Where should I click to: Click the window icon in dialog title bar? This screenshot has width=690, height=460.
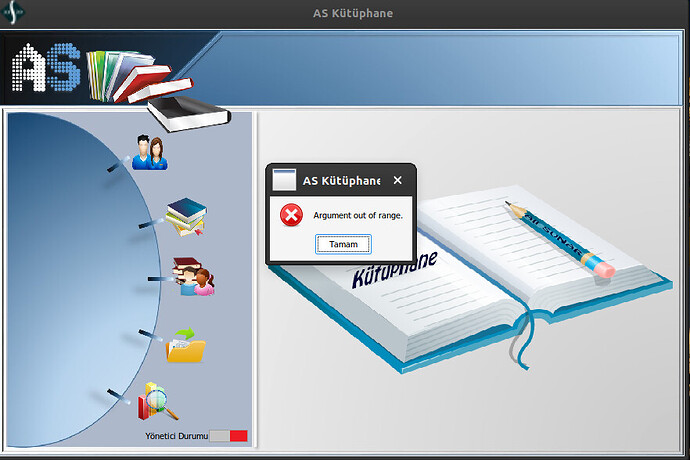click(284, 181)
